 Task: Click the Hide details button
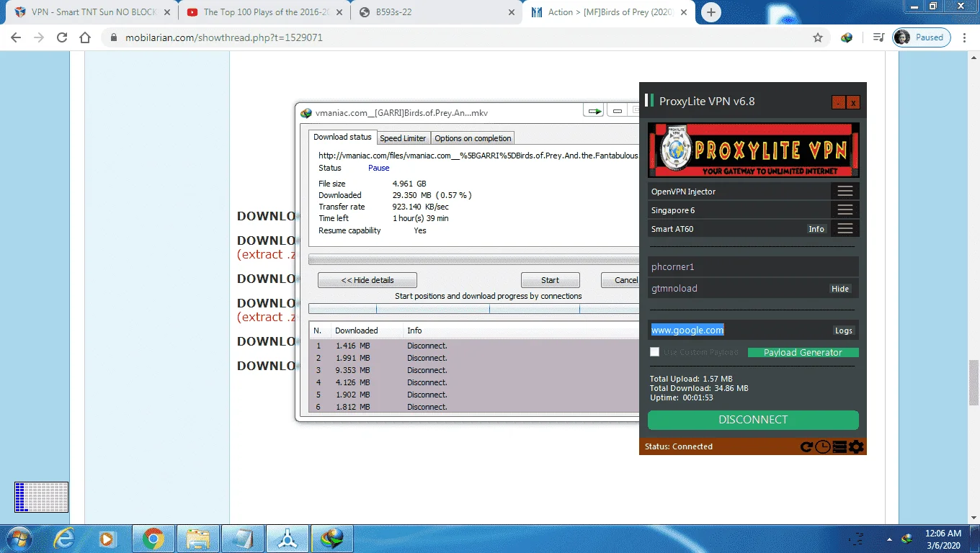pyautogui.click(x=367, y=280)
